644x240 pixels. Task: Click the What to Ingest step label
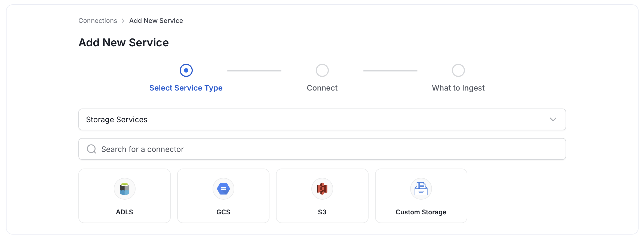458,88
